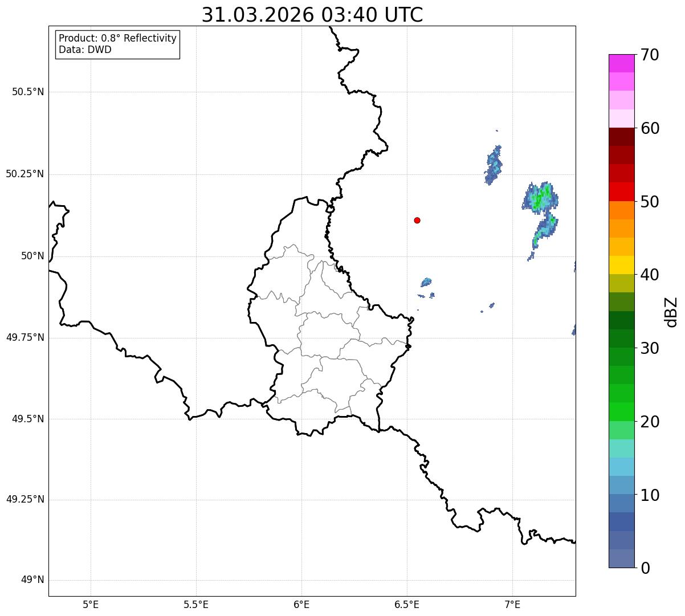Click the 'dBZ' colorbar axis label
Screen dimensions: 685x616
pos(671,311)
